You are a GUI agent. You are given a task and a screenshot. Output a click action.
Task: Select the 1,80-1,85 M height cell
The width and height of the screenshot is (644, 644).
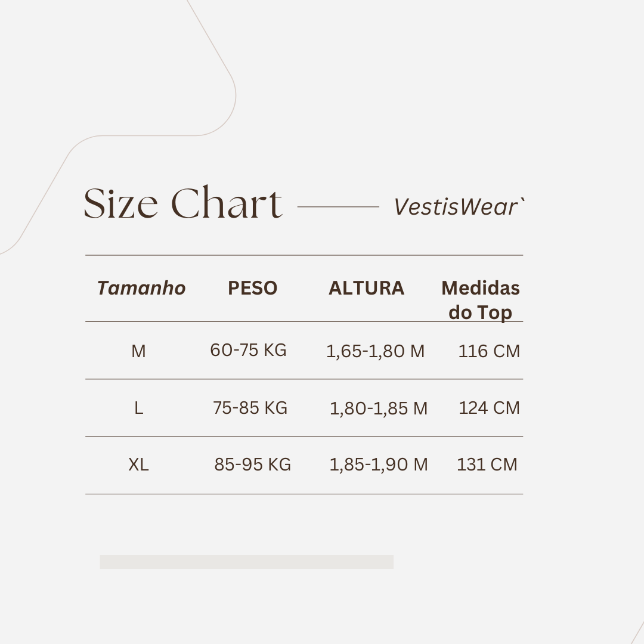tap(379, 408)
